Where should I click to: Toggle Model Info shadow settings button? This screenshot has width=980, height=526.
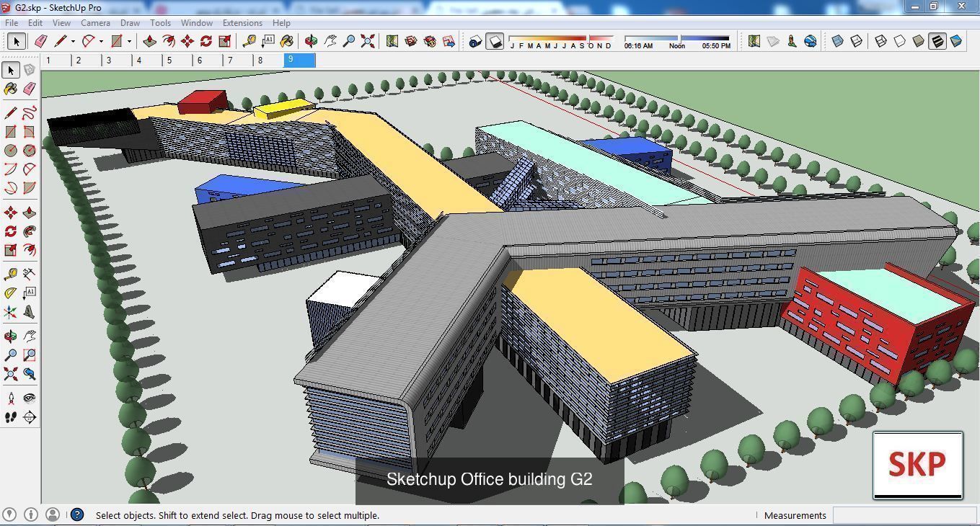coord(475,42)
